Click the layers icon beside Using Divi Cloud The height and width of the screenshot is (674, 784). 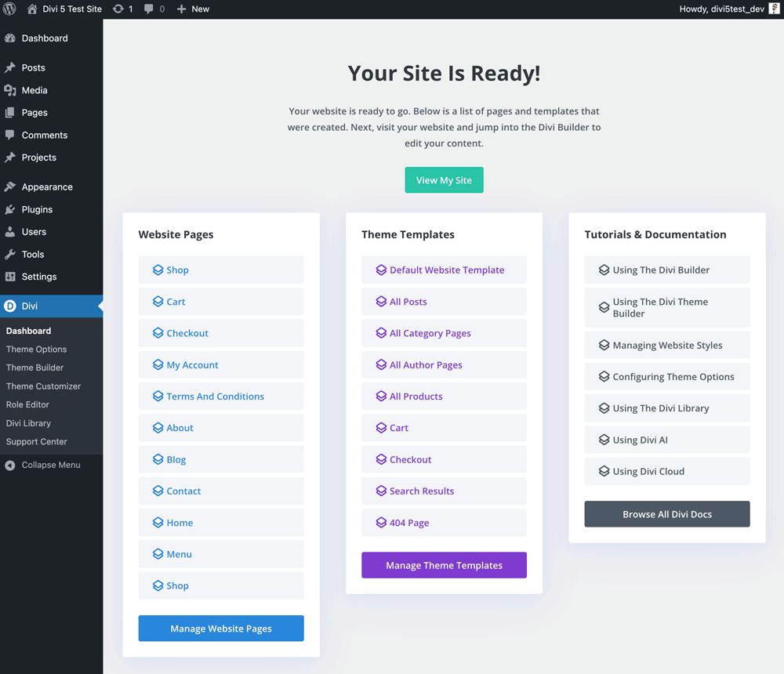point(604,471)
